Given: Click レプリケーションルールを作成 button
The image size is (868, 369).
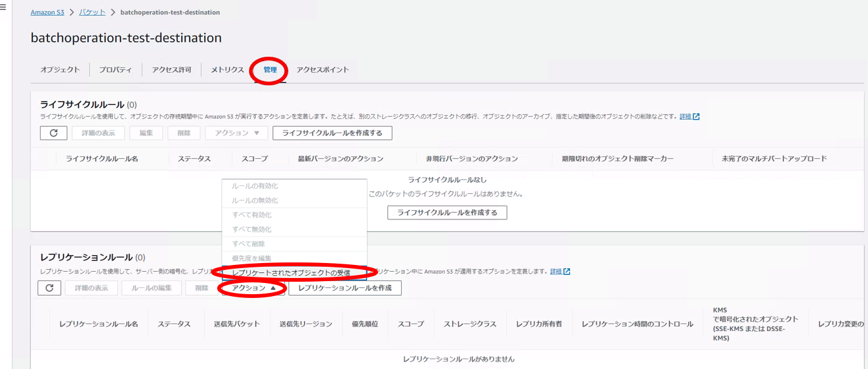Looking at the screenshot, I should click(344, 288).
